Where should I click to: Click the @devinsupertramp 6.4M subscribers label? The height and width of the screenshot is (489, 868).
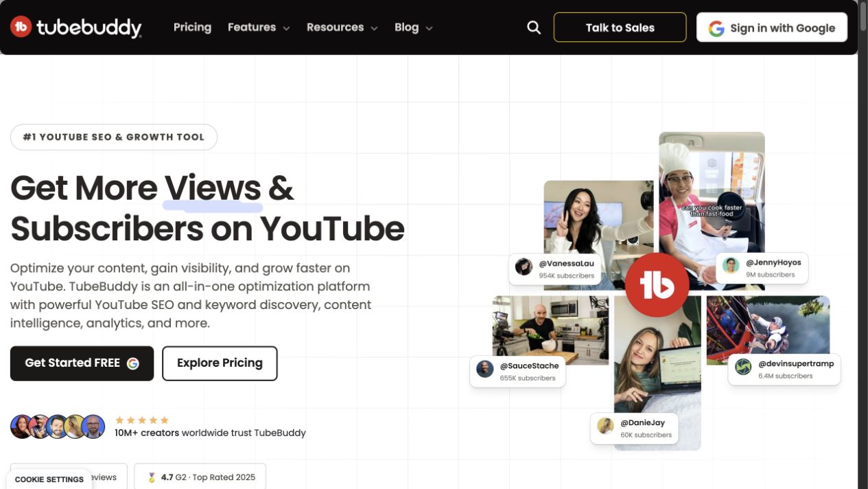pos(784,369)
